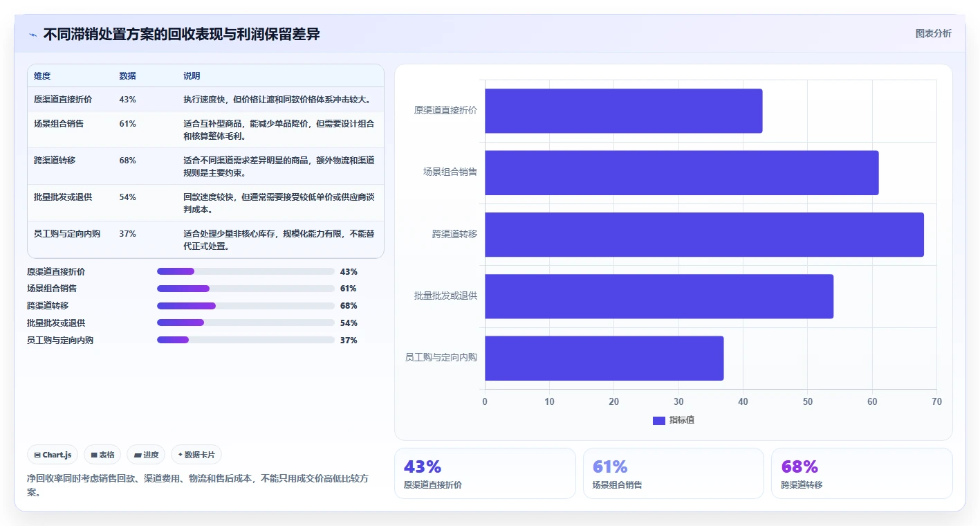
Task: Click the 批量批发或退供 bar in the chart
Action: (659, 296)
